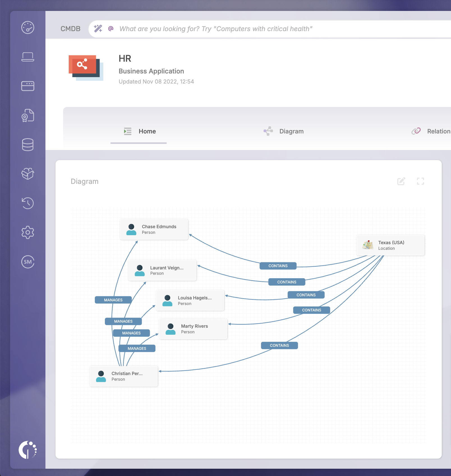Click the edit diagram pencil icon
Screen dimensions: 451x476
(x=401, y=181)
